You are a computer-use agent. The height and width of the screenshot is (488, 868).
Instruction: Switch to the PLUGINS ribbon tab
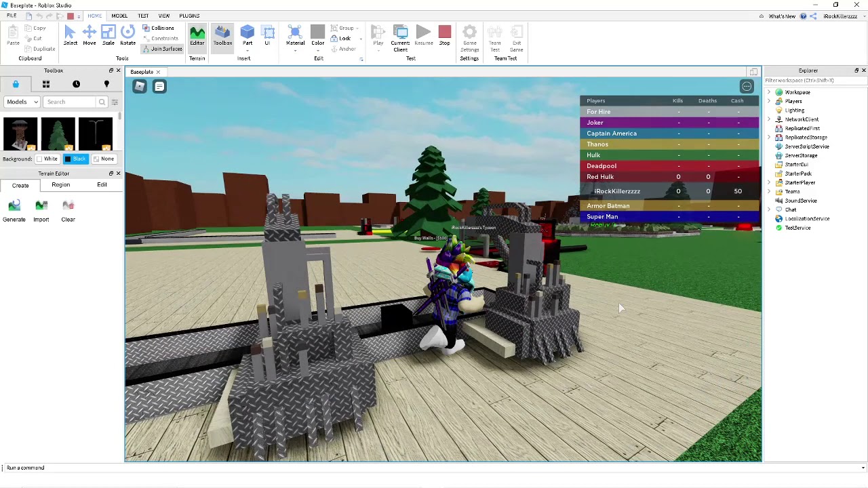click(189, 16)
